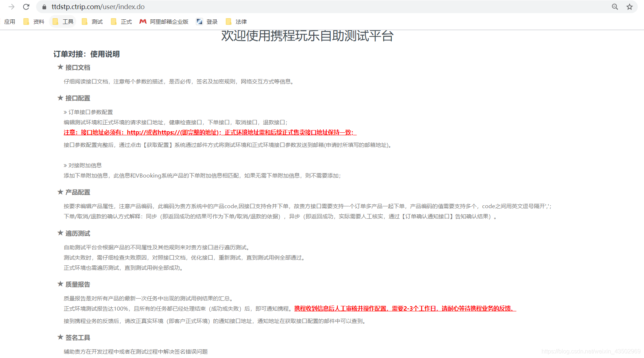Open the 测试 bookmark folder
Screen dimensions: 644x358
pyautogui.click(x=92, y=22)
